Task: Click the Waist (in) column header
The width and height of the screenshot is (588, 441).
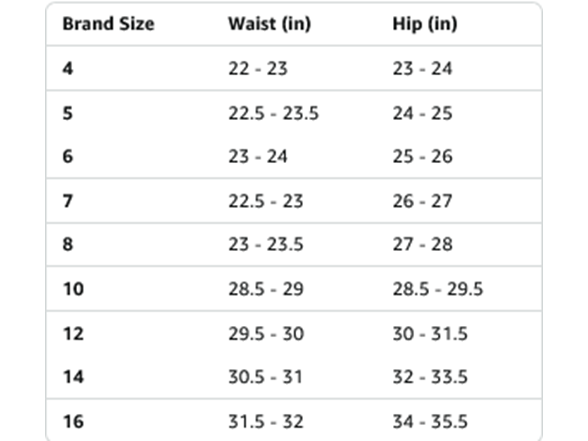Action: [x=270, y=24]
